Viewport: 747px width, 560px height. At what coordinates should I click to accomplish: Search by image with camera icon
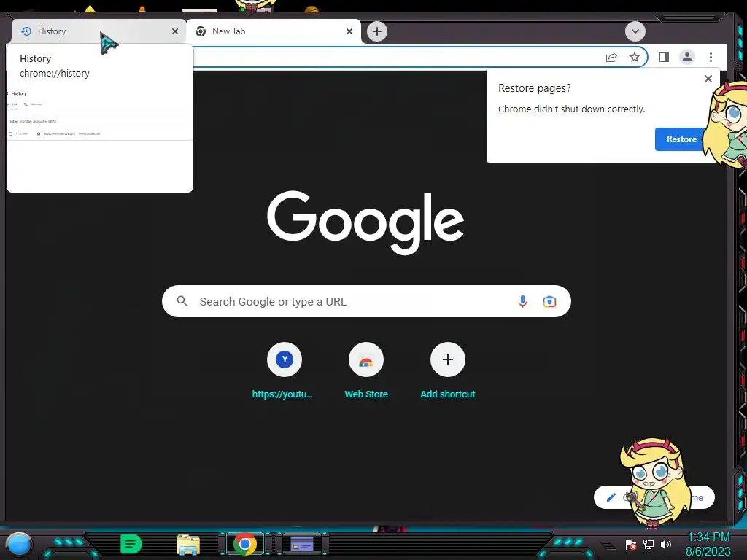coord(549,301)
